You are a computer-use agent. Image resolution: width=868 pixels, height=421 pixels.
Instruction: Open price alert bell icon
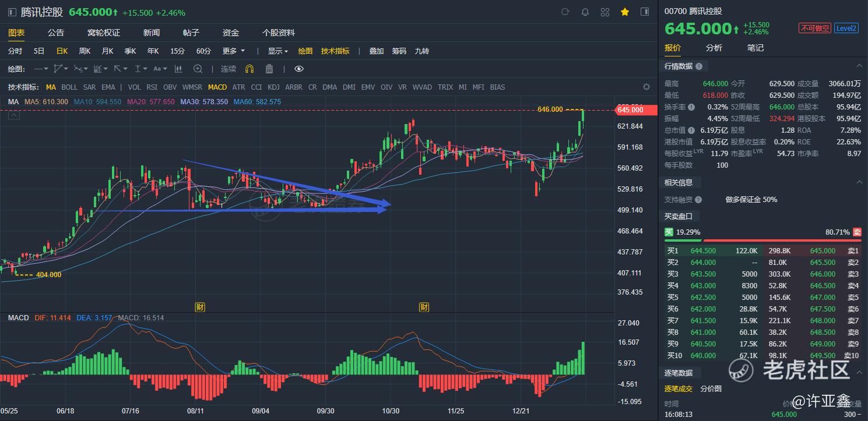(585, 12)
